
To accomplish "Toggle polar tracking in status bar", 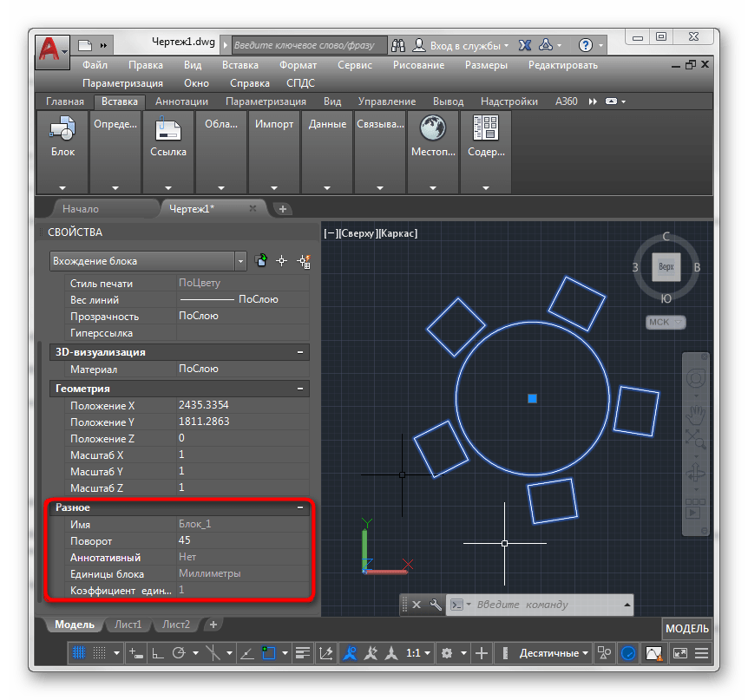I will [x=179, y=653].
